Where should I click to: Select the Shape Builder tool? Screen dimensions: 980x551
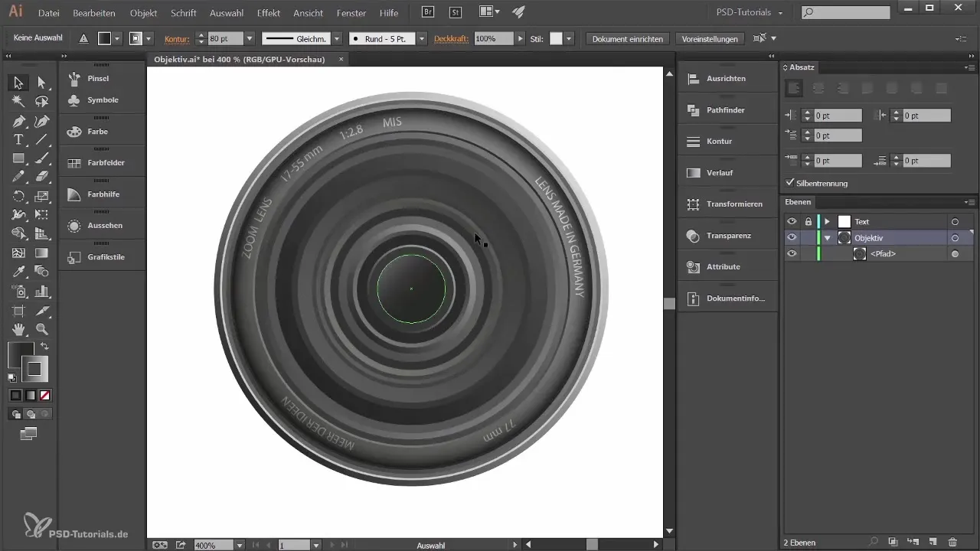coord(18,234)
